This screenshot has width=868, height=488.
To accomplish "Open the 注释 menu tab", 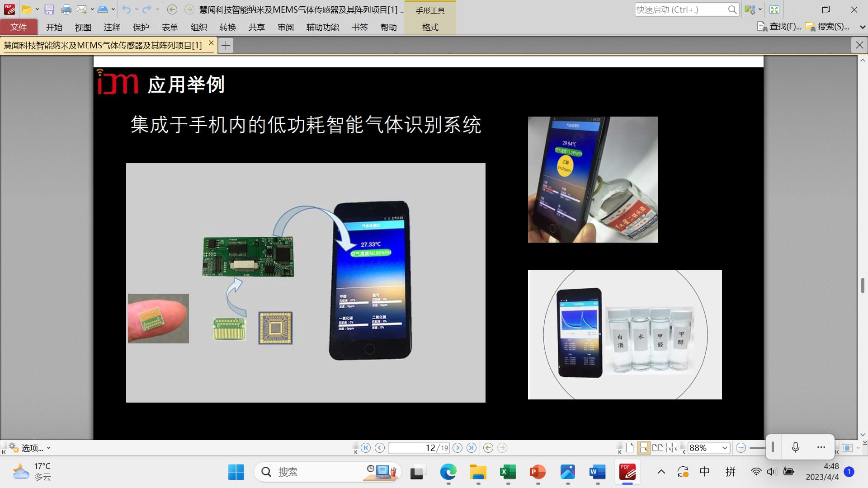I will 112,27.
